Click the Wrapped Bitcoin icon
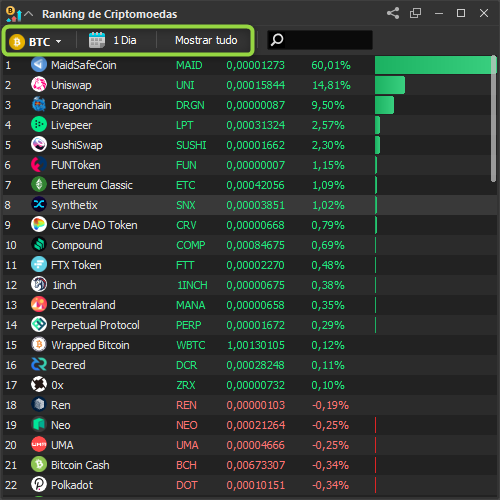The height and width of the screenshot is (500, 500). [x=39, y=345]
